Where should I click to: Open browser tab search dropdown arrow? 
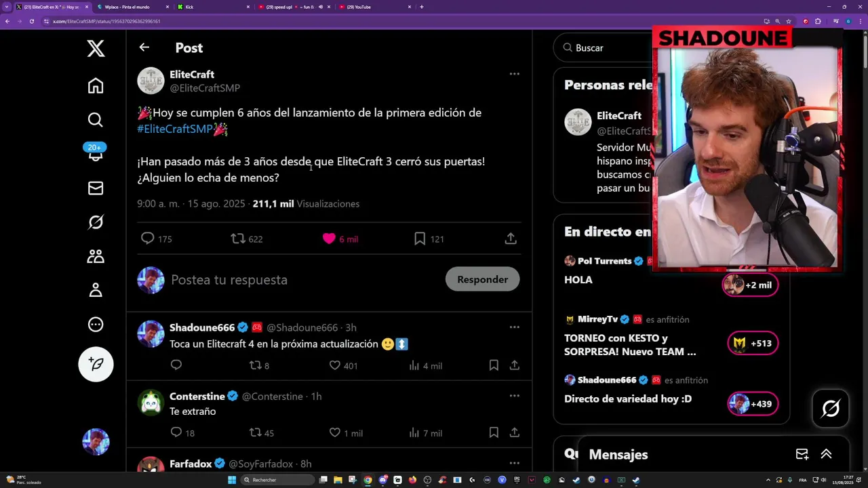pos(7,7)
